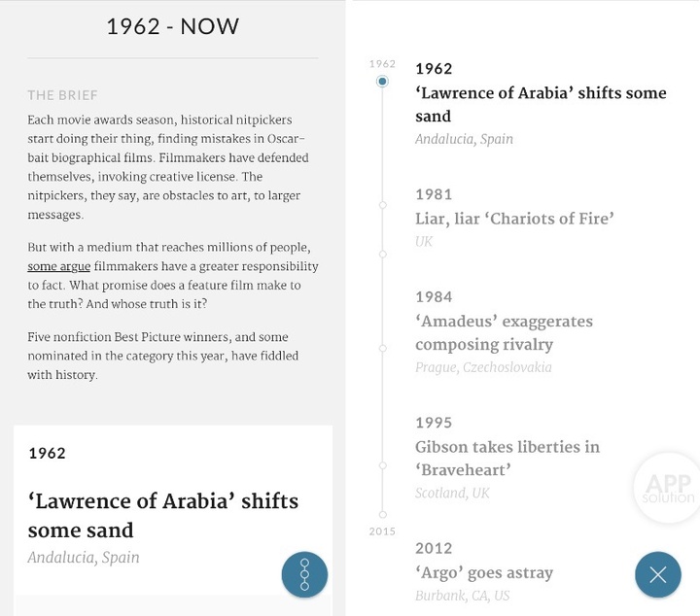Click the Scotland, UK location label
This screenshot has height=616, width=700.
[x=452, y=493]
